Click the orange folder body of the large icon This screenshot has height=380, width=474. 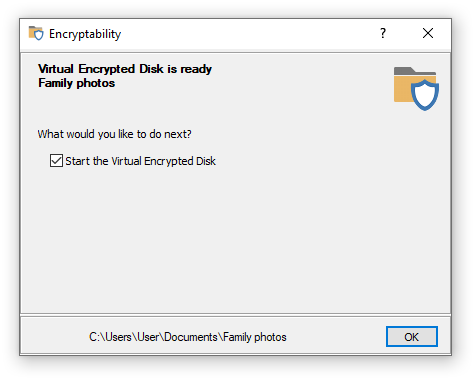point(402,89)
